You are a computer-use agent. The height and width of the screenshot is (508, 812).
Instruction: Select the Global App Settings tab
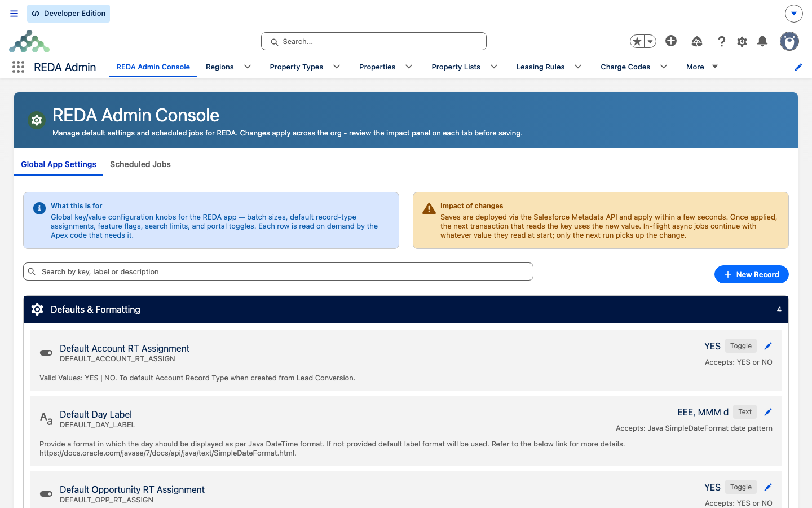click(x=59, y=164)
